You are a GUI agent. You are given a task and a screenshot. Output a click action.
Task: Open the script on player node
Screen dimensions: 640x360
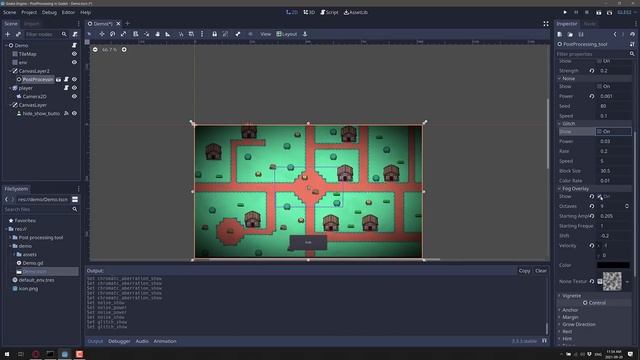(x=66, y=88)
